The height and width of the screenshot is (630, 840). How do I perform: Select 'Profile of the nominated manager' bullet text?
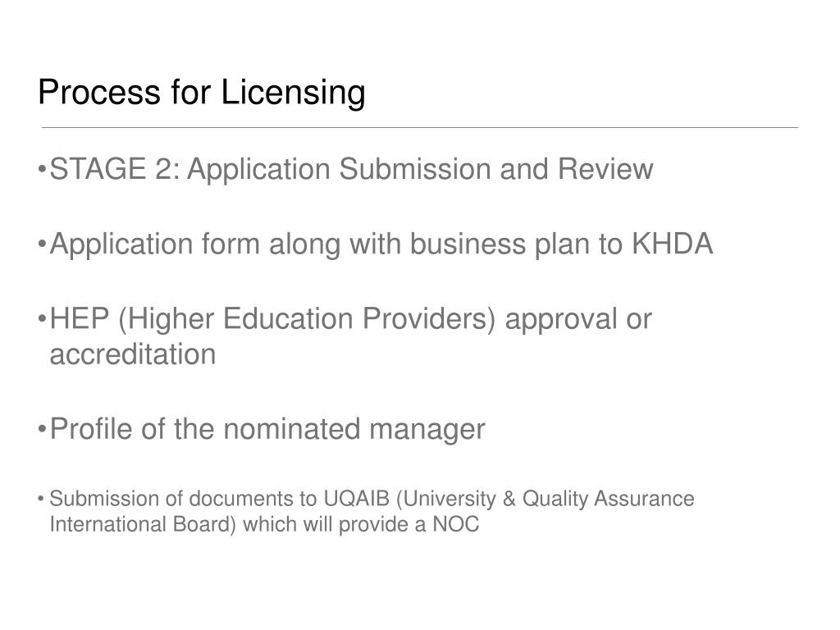(267, 430)
